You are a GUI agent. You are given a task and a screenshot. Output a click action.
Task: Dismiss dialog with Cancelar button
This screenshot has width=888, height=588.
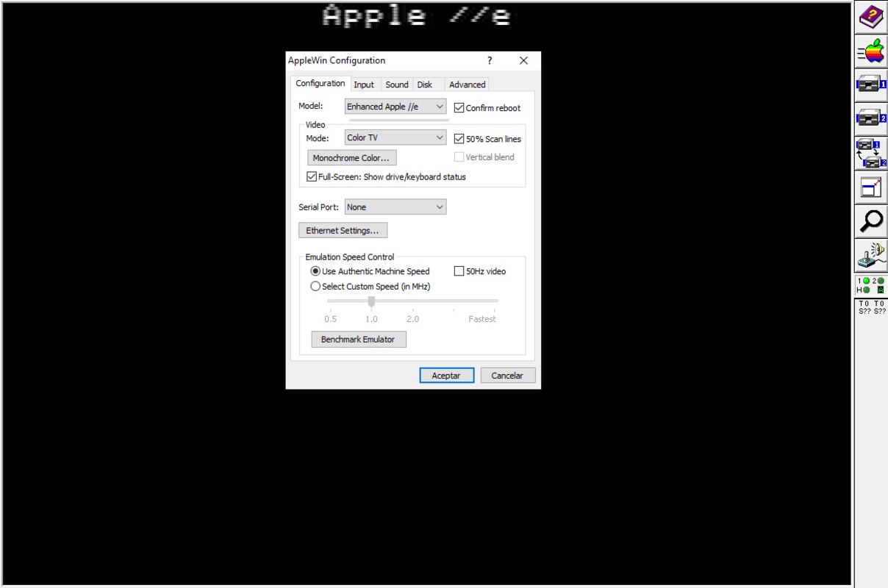507,376
